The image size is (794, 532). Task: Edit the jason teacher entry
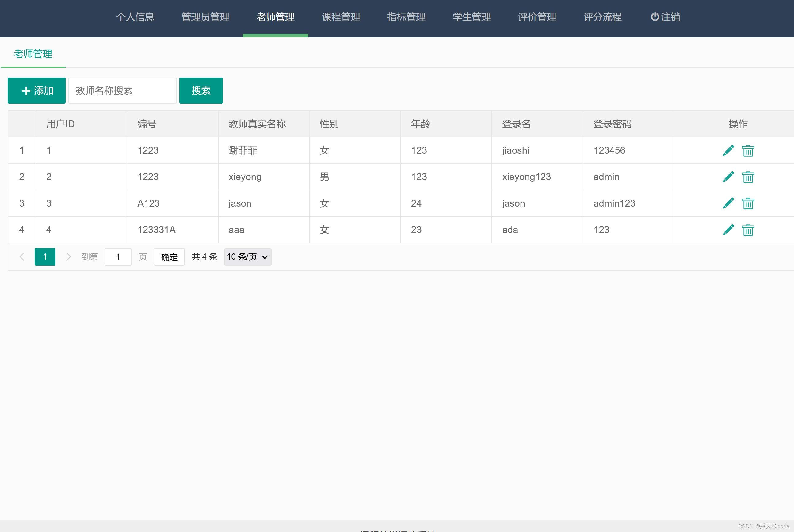(x=728, y=203)
